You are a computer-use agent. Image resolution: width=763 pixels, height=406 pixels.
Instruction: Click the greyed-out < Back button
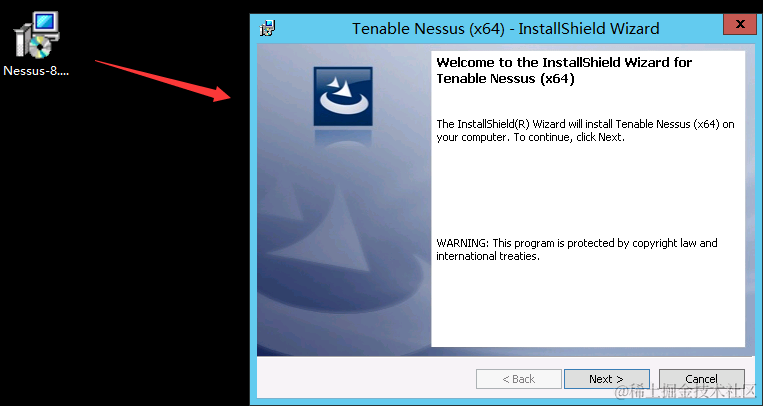pos(519,379)
